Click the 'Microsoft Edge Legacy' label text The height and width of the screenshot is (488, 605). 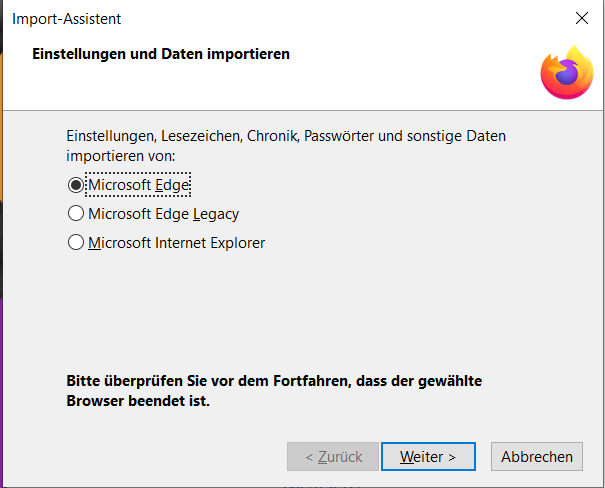[163, 213]
